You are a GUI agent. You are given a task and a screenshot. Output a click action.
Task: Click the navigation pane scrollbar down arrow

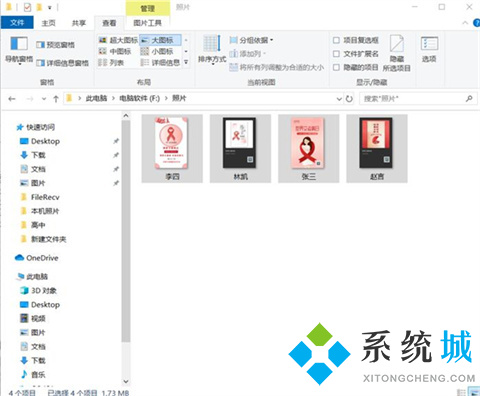tap(126, 381)
